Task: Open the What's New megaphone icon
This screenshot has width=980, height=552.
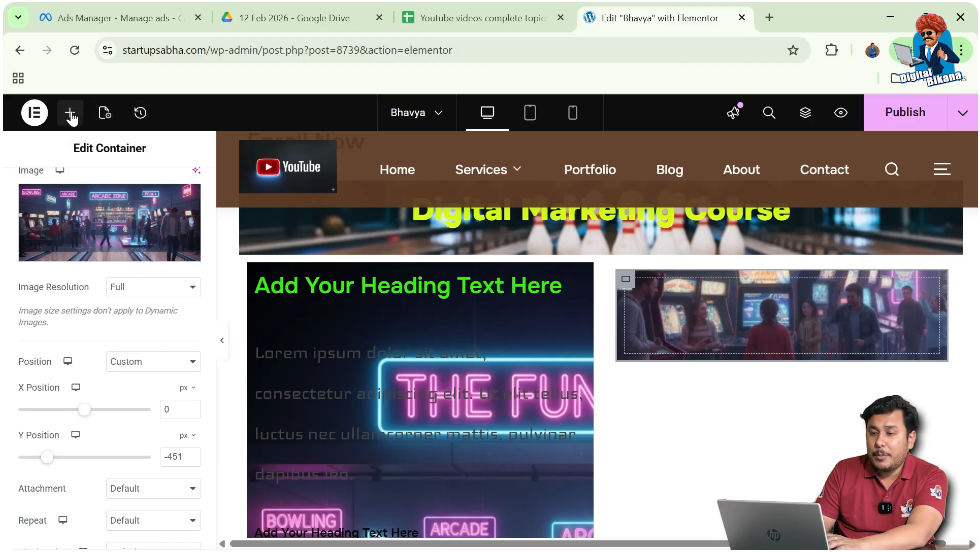Action: coord(733,113)
